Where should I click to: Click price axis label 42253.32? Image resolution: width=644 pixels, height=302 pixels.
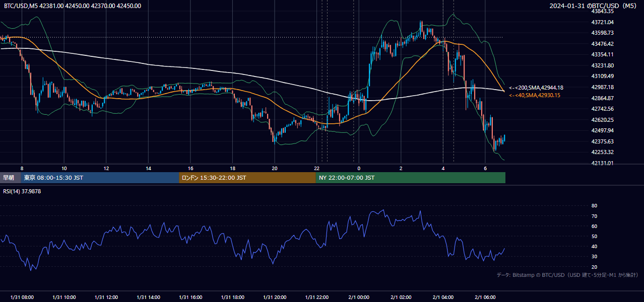(x=602, y=152)
